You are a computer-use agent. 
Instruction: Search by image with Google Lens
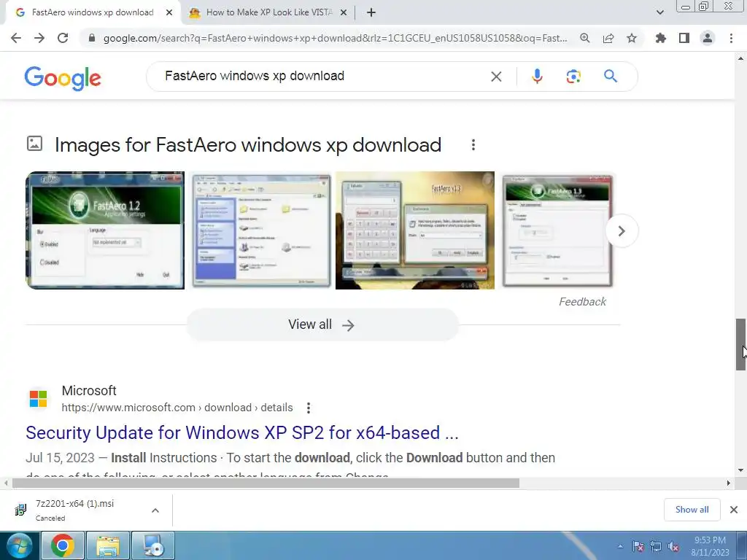[573, 76]
